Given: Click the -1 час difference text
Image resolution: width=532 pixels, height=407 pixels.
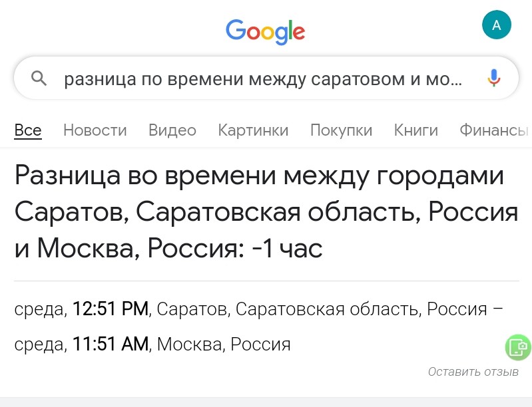Looking at the screenshot, I should 288,249.
